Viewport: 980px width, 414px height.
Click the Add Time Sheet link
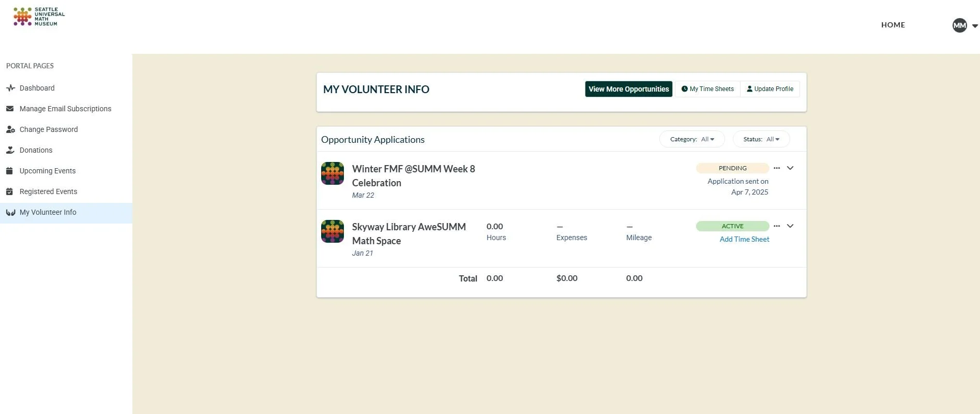(x=744, y=239)
